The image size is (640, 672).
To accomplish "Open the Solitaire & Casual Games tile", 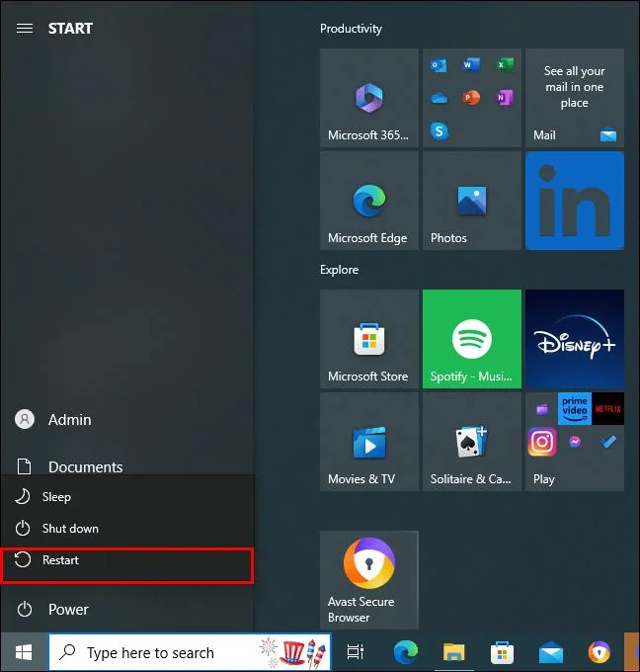I will tap(472, 442).
